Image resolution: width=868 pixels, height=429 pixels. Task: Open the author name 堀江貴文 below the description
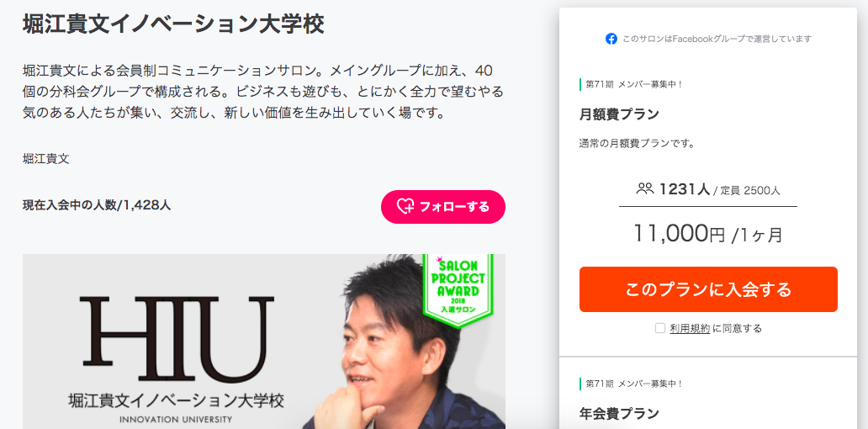tap(45, 160)
